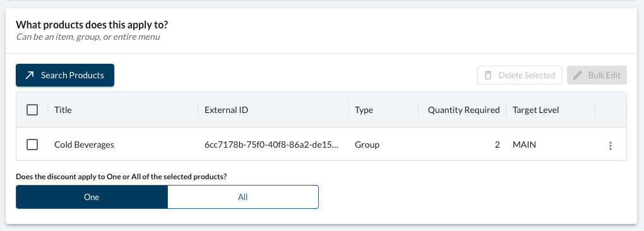Click the quantity required value 2
Screen dimensions: 644x231
(497, 145)
